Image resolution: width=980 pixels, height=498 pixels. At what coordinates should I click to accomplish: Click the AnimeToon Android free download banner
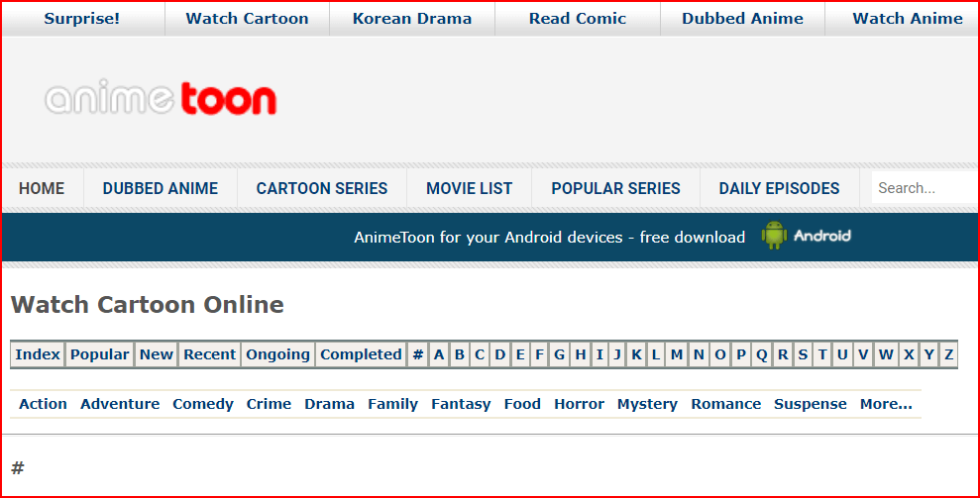point(490,237)
